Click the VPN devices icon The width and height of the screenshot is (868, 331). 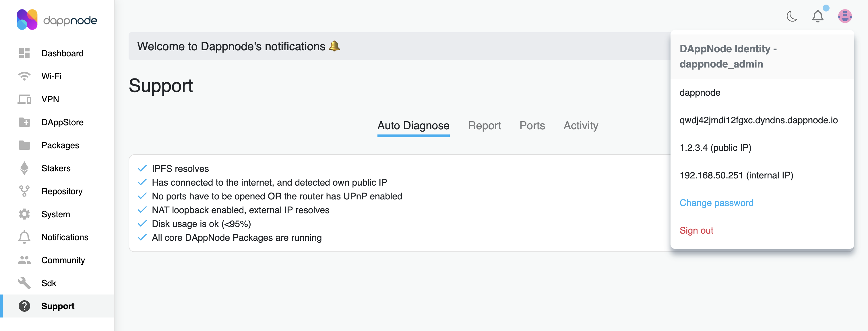coord(24,99)
